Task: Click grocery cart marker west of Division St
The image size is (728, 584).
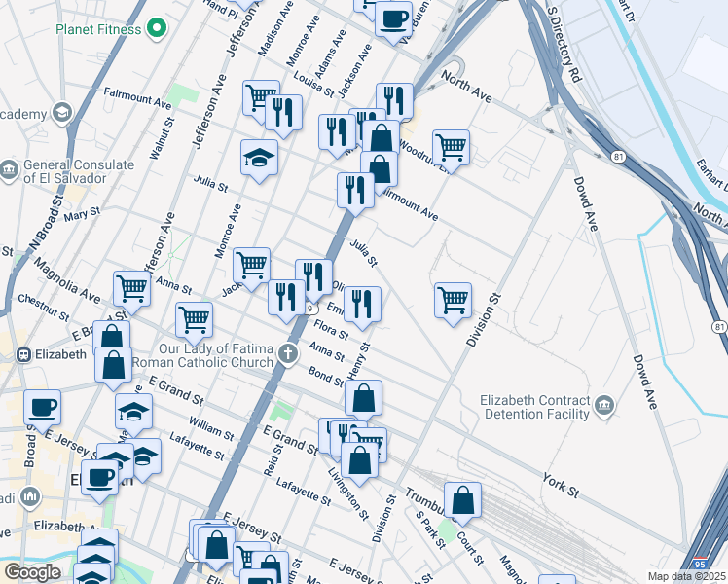Action: (454, 302)
